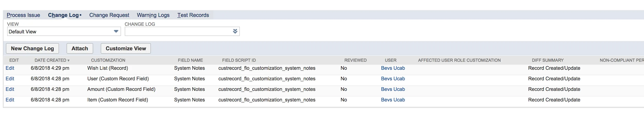Edit the Wish List (Record) entry
Viewport: 644px width, 115px height.
click(10, 68)
